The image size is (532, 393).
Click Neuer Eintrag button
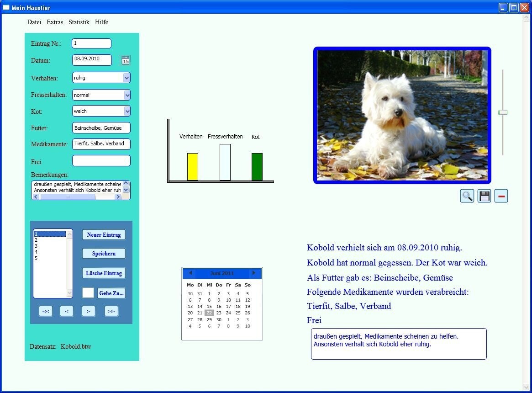(x=104, y=235)
